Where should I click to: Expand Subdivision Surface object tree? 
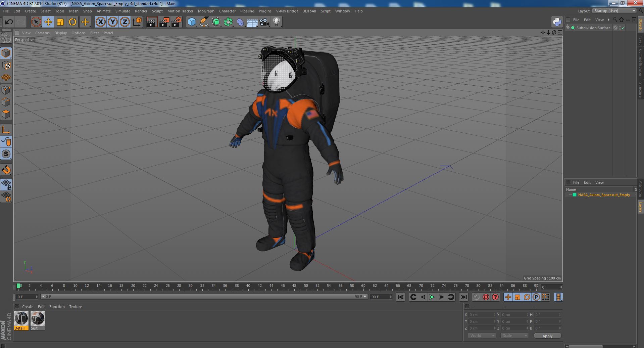pos(567,28)
